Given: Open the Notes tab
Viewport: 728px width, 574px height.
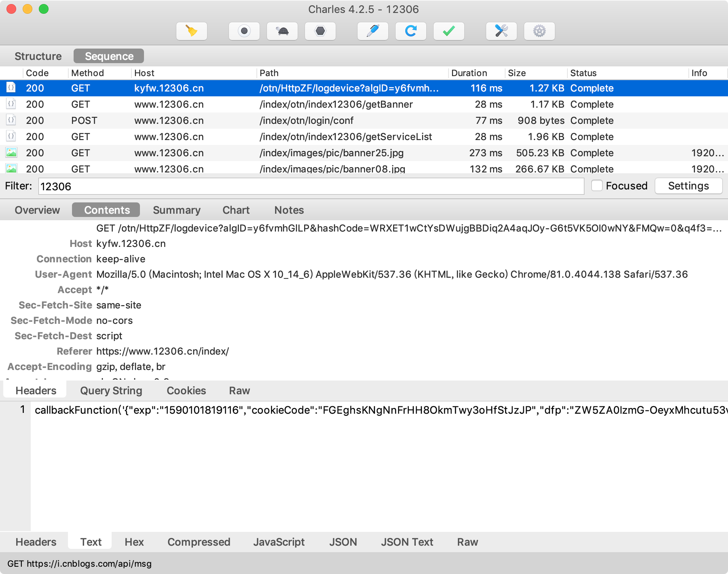Looking at the screenshot, I should point(289,210).
